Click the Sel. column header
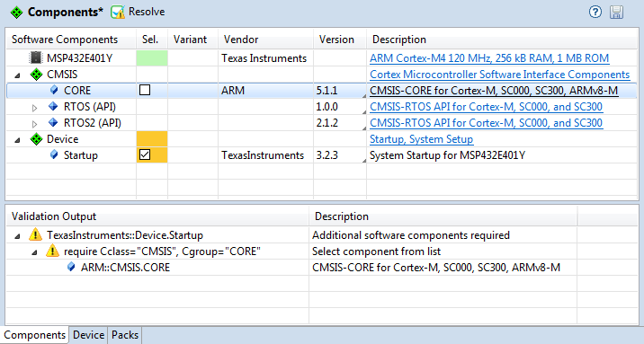This screenshot has width=644, height=344. [x=152, y=40]
